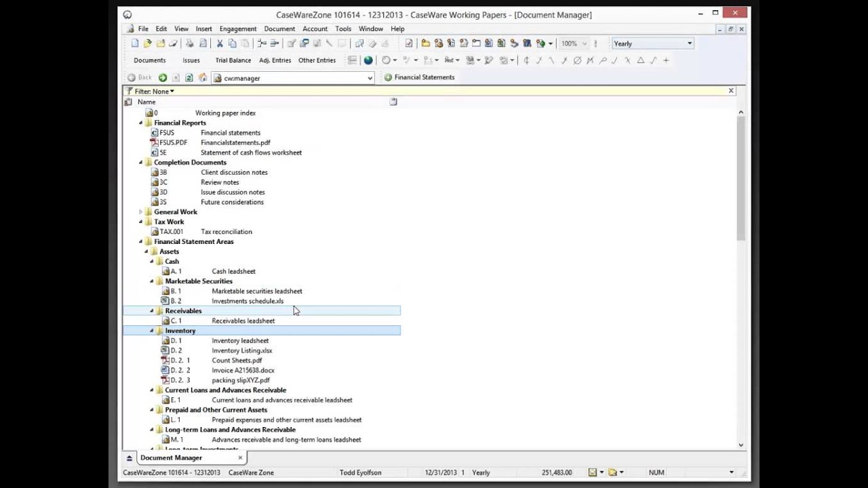Open the Engagement menu
The image size is (868, 488).
pos(238,29)
